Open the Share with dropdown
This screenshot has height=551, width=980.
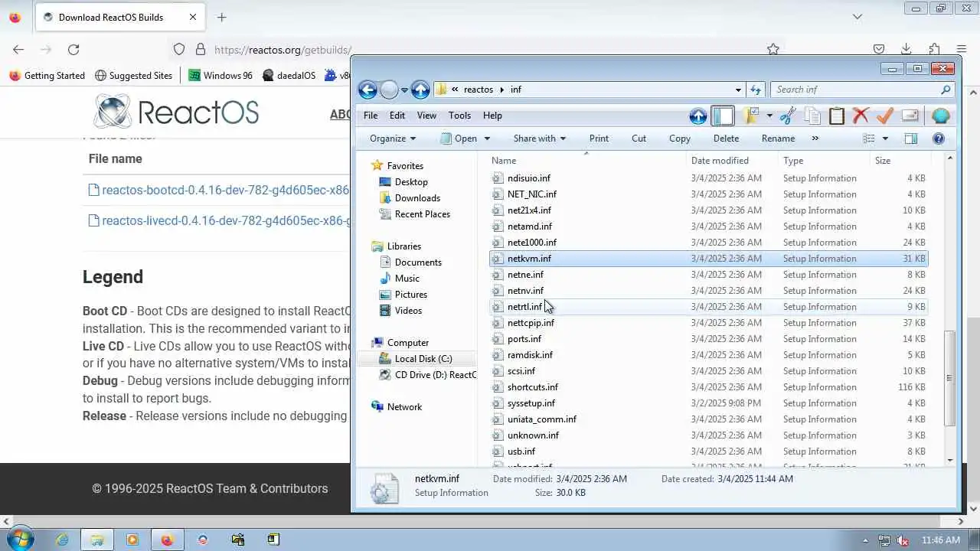pos(540,139)
